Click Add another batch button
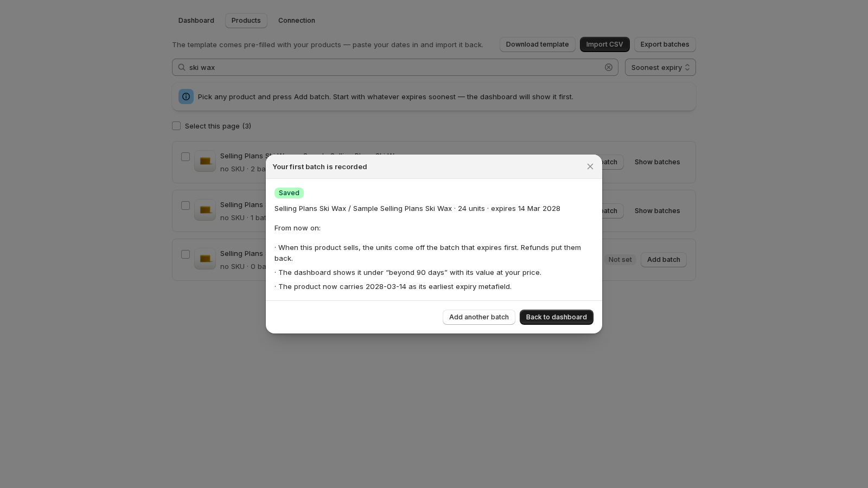Screen dimensions: 868x488 [x=478, y=317]
